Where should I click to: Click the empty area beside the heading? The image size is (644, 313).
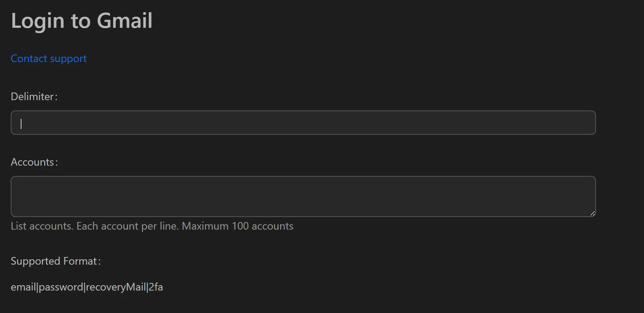click(343, 21)
